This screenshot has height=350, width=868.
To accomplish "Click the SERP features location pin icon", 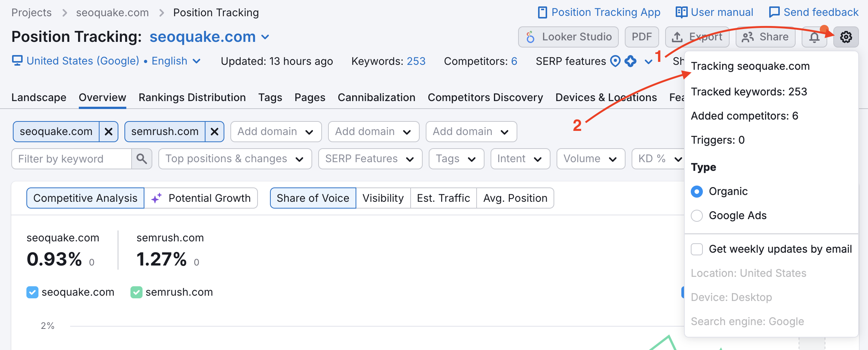I will pyautogui.click(x=615, y=61).
